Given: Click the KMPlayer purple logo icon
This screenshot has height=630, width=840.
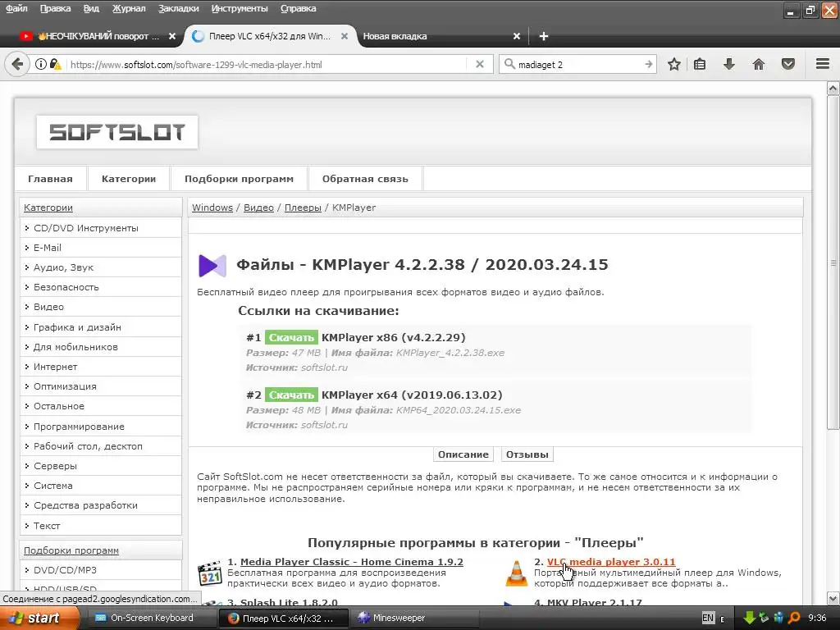Looking at the screenshot, I should point(212,265).
